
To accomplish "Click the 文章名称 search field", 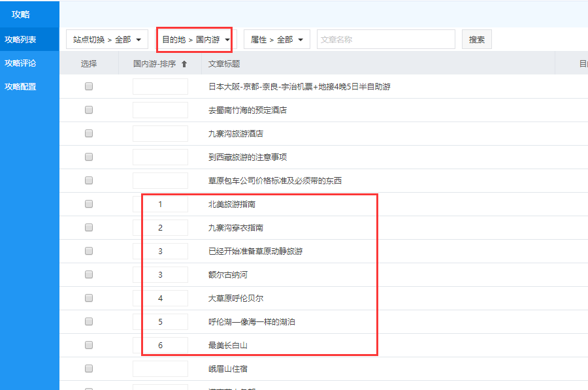I will [x=385, y=40].
